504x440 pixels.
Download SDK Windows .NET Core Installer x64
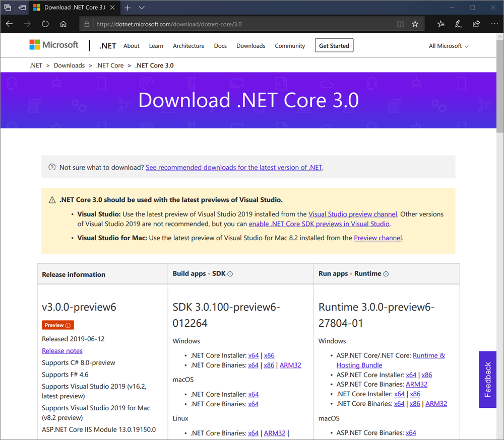click(x=254, y=355)
